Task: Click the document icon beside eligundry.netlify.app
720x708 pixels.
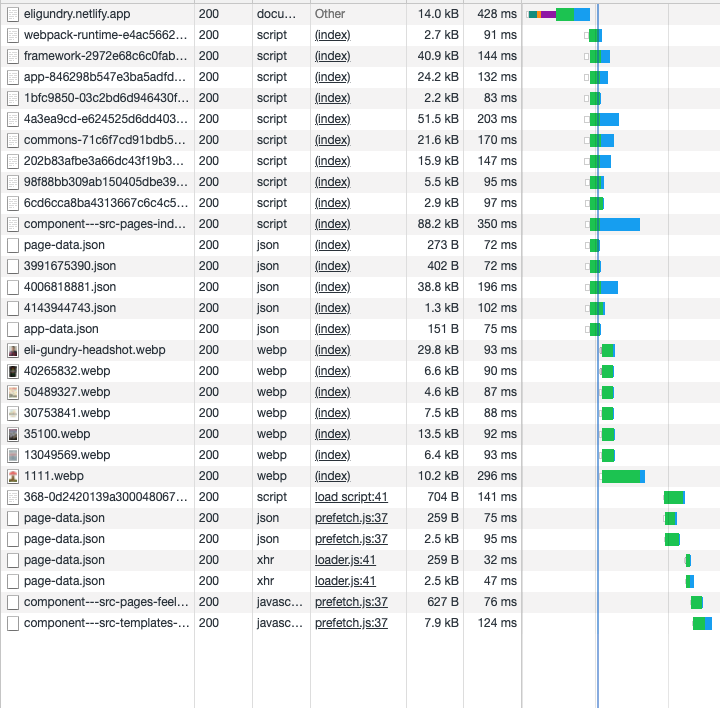Action: click(13, 14)
